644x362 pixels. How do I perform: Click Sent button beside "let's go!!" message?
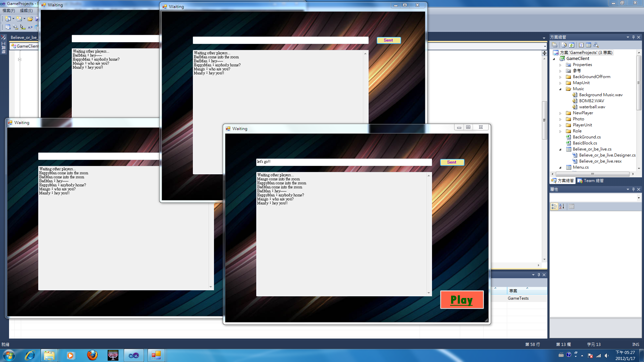pyautogui.click(x=452, y=162)
